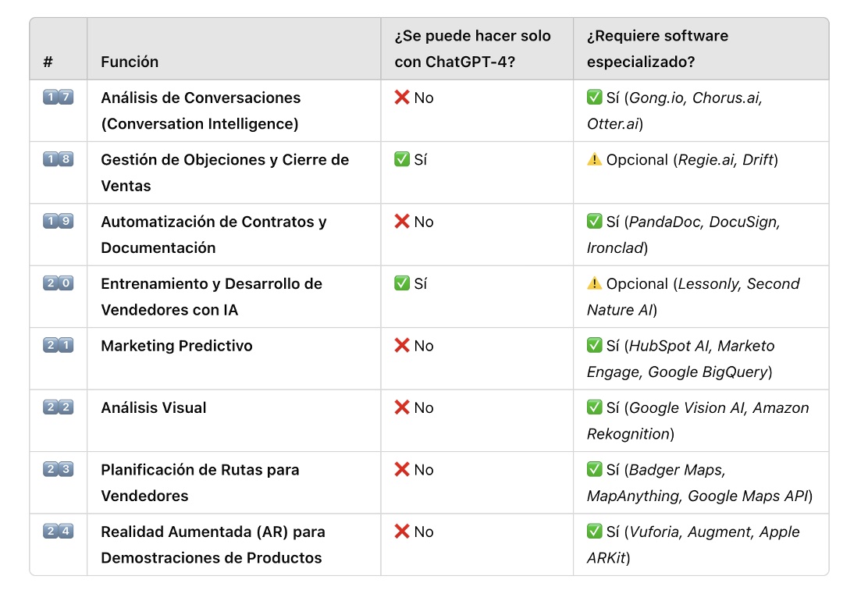Image resolution: width=868 pixels, height=601 pixels.
Task: Click the red X in Análisis Visual row
Action: point(402,407)
